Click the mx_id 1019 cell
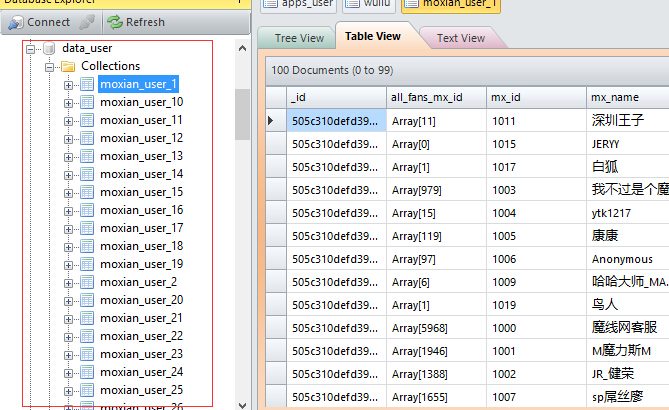669x410 pixels. (x=536, y=305)
